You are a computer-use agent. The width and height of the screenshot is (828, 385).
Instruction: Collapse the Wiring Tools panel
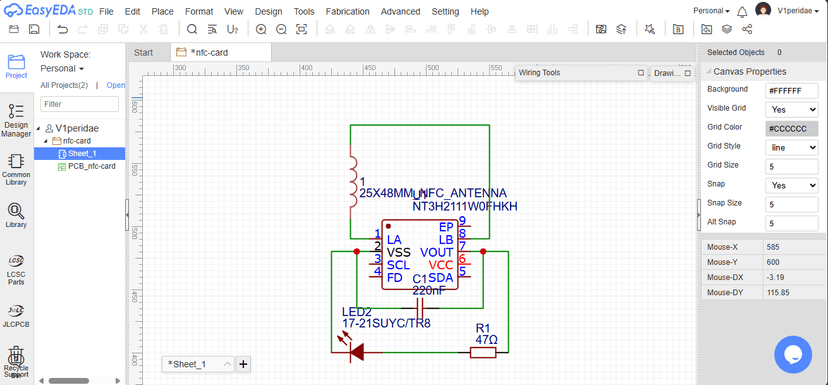641,73
